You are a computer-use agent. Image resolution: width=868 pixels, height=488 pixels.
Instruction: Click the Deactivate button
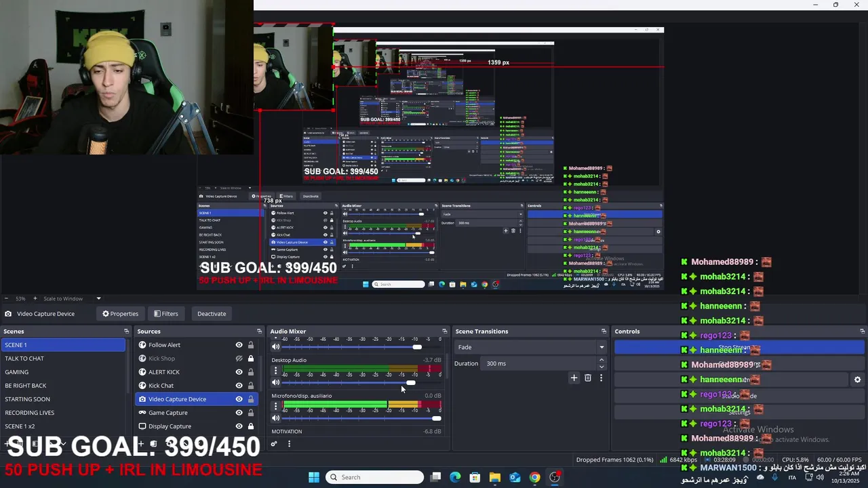(x=212, y=314)
